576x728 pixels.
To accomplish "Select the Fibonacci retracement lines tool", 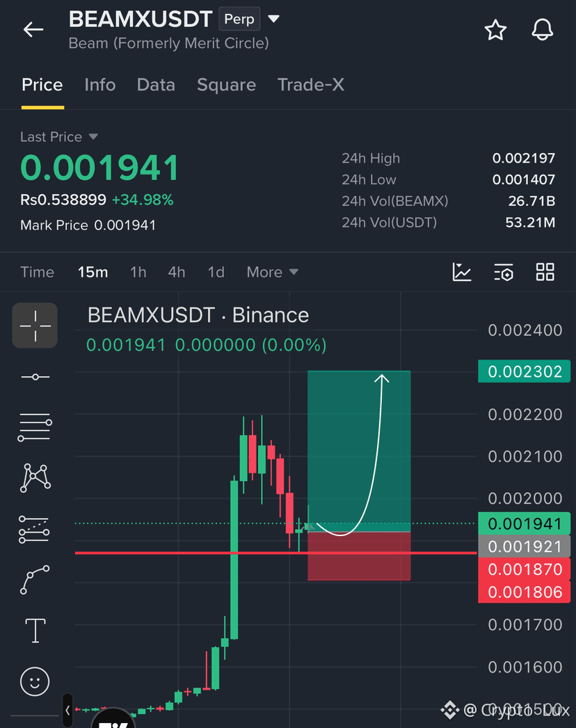I will pyautogui.click(x=35, y=427).
